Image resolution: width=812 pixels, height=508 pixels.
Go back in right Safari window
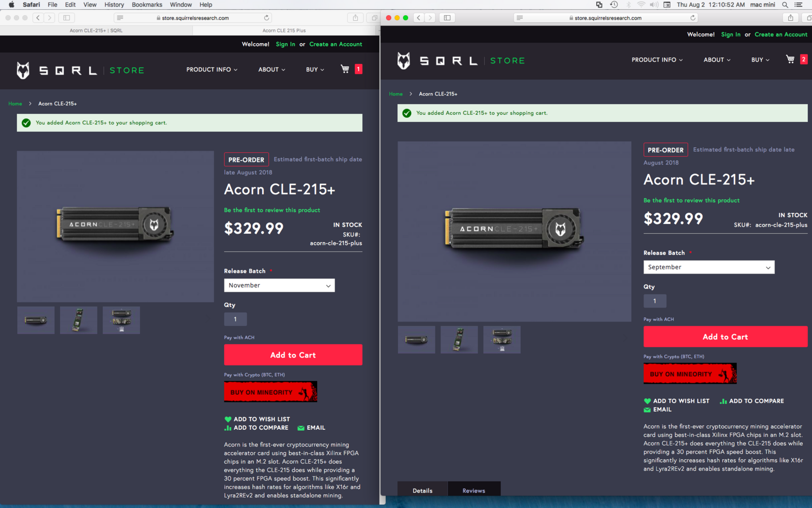[x=419, y=18]
